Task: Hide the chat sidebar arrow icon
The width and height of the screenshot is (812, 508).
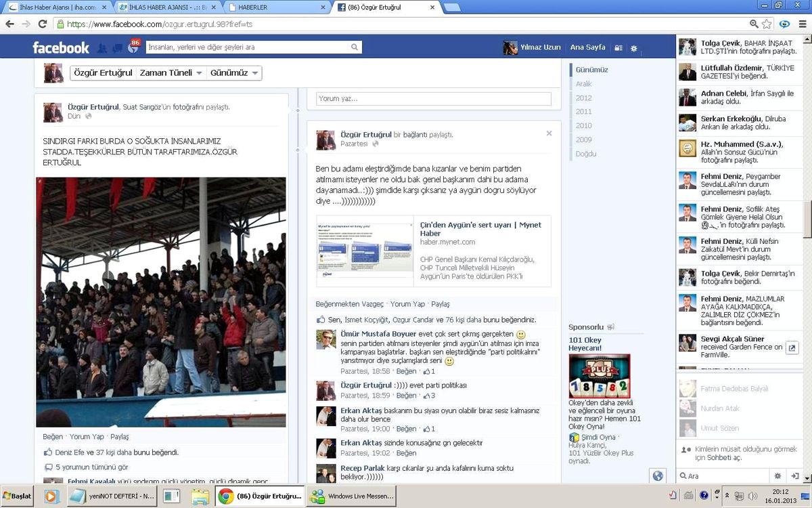Action: tap(795, 476)
